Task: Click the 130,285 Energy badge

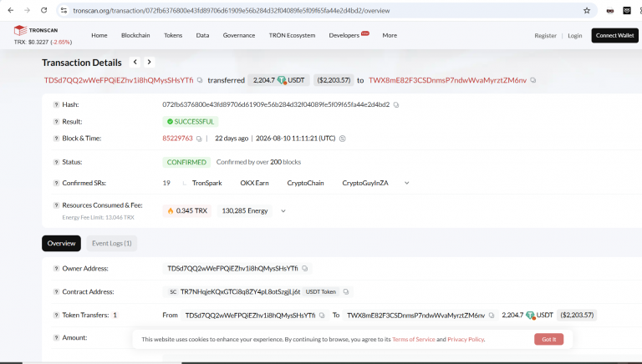Action: [x=244, y=210]
